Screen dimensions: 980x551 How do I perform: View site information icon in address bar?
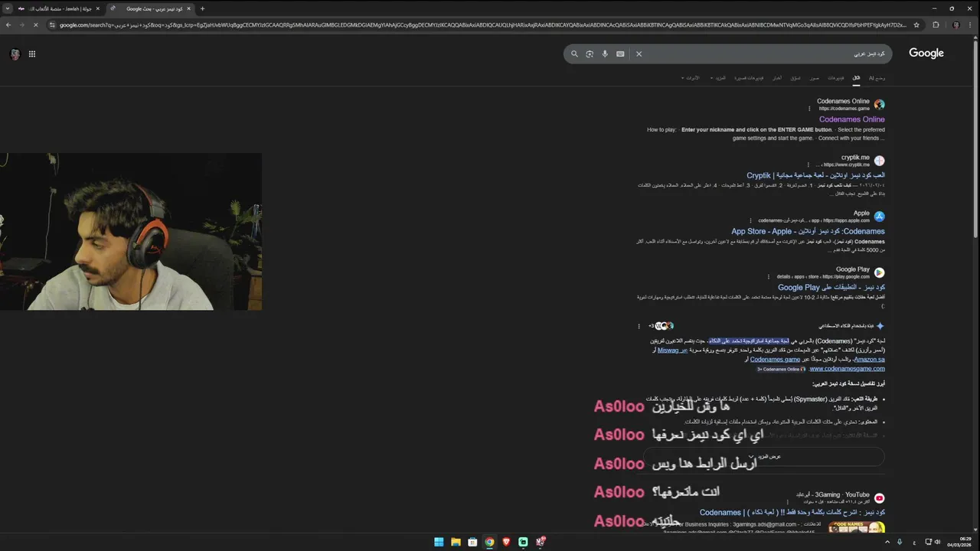(52, 24)
